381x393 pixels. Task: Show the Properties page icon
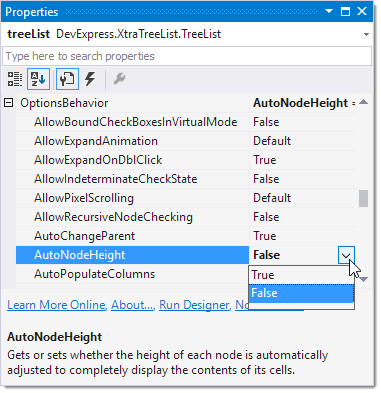click(67, 79)
